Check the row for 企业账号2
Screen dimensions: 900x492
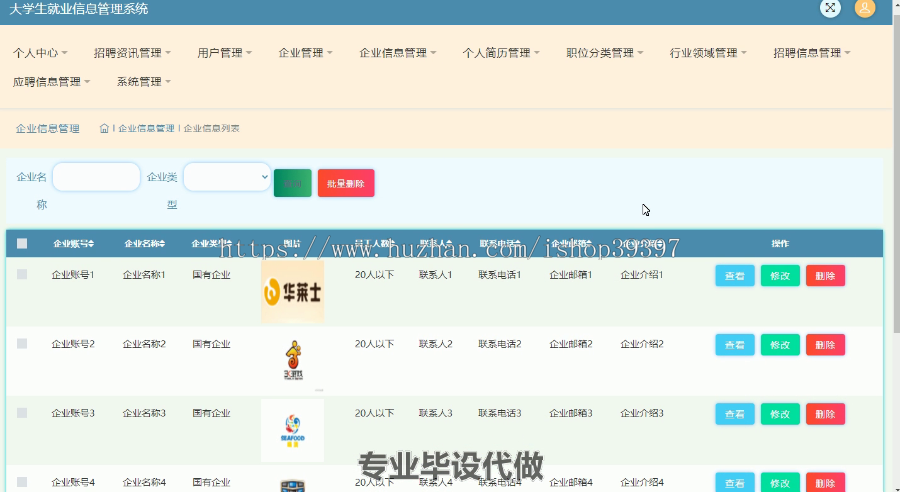click(x=22, y=343)
